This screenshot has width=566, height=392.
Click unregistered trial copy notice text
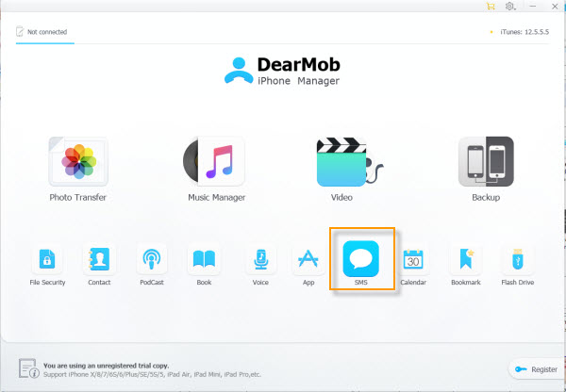[x=106, y=366]
